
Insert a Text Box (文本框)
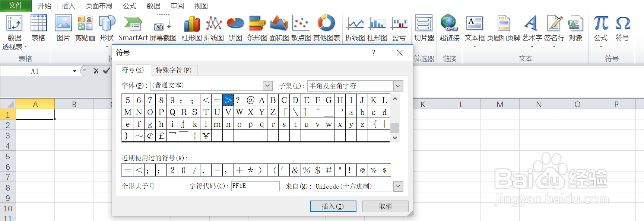coord(475,28)
